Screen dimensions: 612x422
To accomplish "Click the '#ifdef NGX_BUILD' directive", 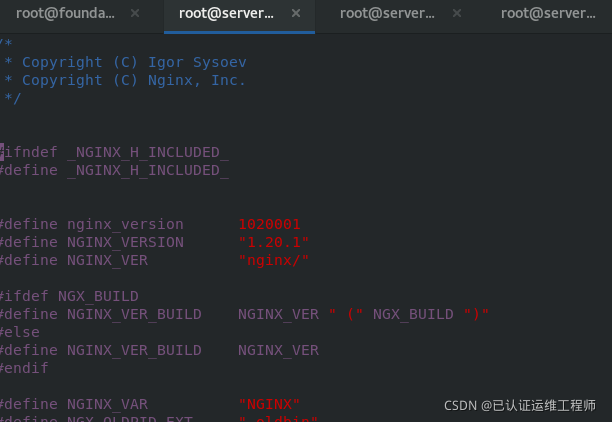I will pos(69,296).
